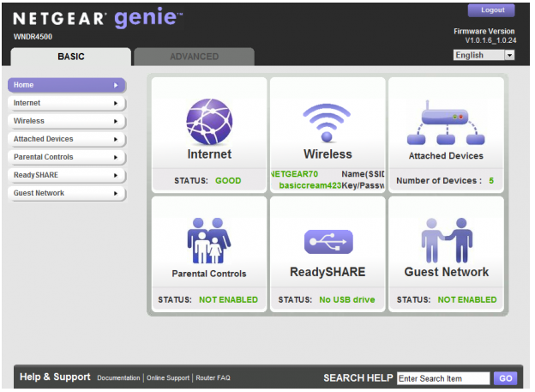Open the Wireless signal icon tile
Image resolution: width=535 pixels, height=392 pixels.
point(327,123)
